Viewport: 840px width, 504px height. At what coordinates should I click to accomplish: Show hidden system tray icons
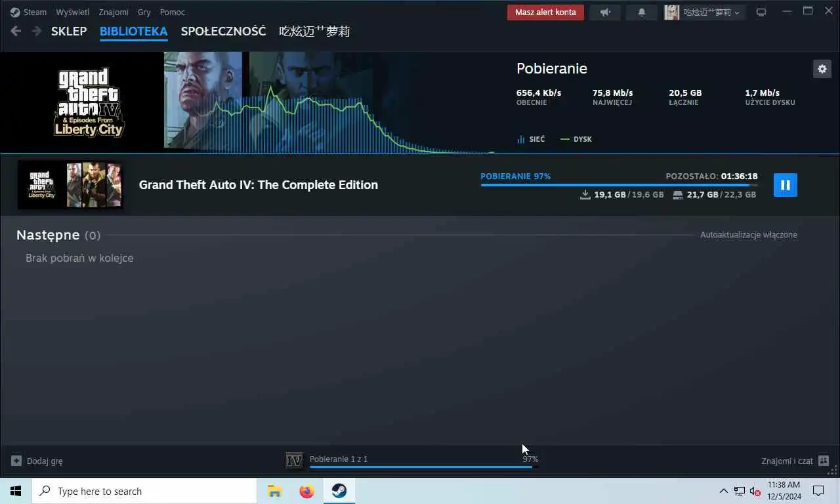click(724, 491)
